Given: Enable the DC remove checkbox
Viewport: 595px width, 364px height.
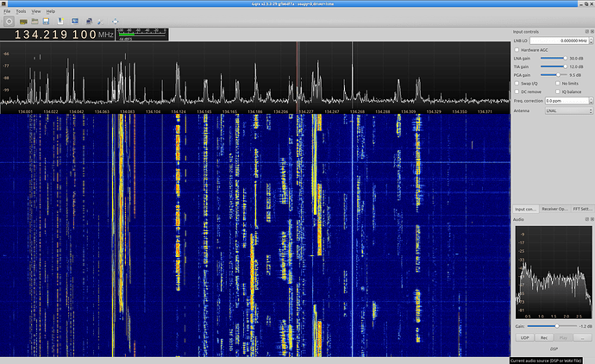Looking at the screenshot, I should (x=517, y=91).
